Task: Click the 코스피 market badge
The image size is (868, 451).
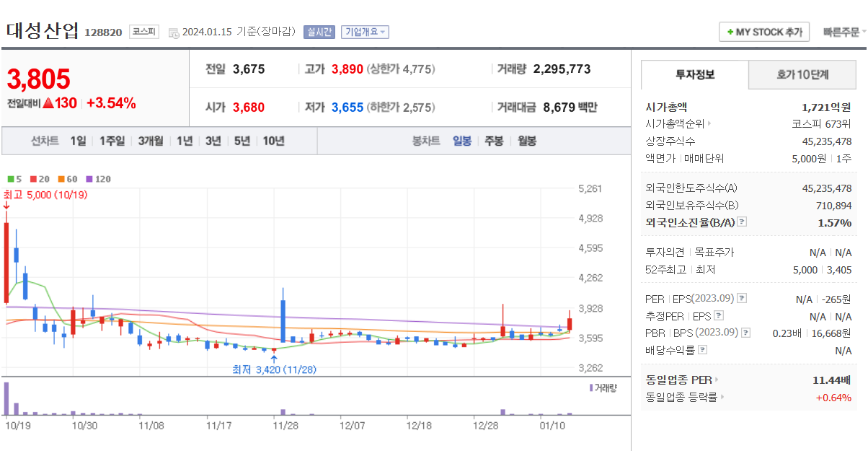Action: [144, 32]
